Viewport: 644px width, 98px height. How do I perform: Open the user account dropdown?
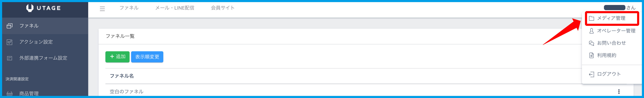[619, 8]
